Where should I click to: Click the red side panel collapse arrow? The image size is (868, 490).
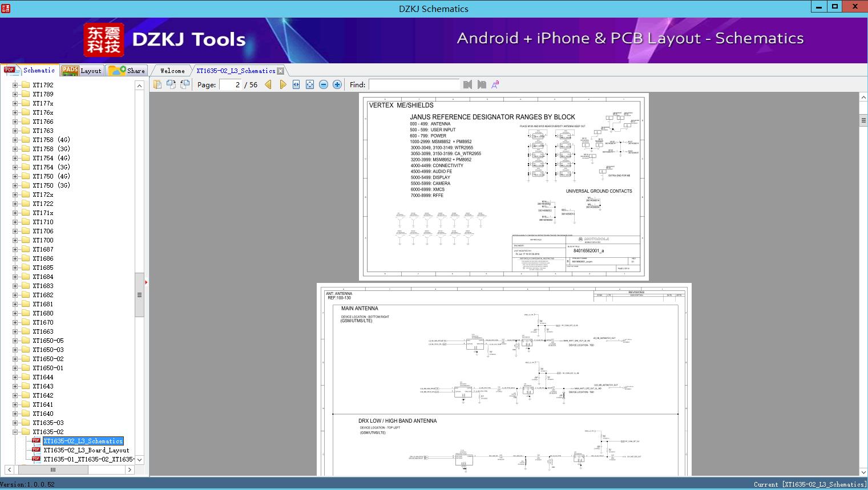(x=146, y=282)
